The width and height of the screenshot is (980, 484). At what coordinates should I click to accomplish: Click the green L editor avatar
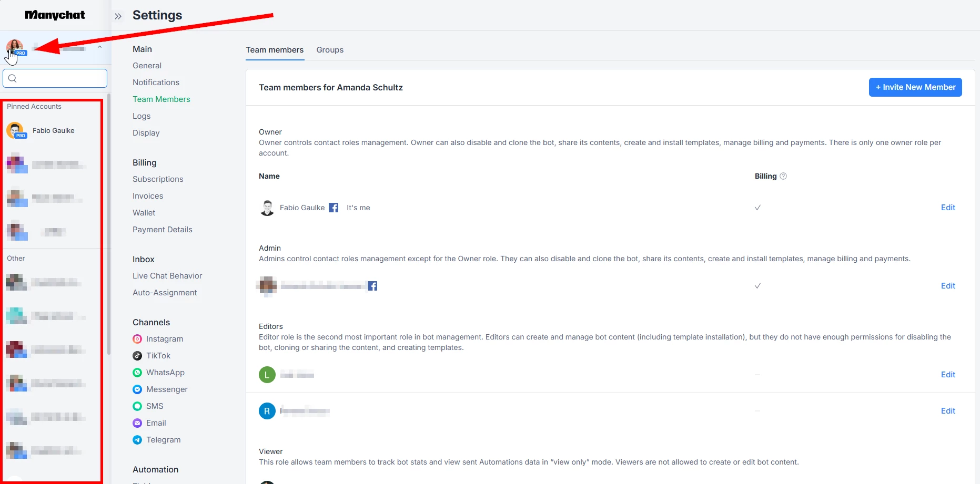pyautogui.click(x=267, y=375)
